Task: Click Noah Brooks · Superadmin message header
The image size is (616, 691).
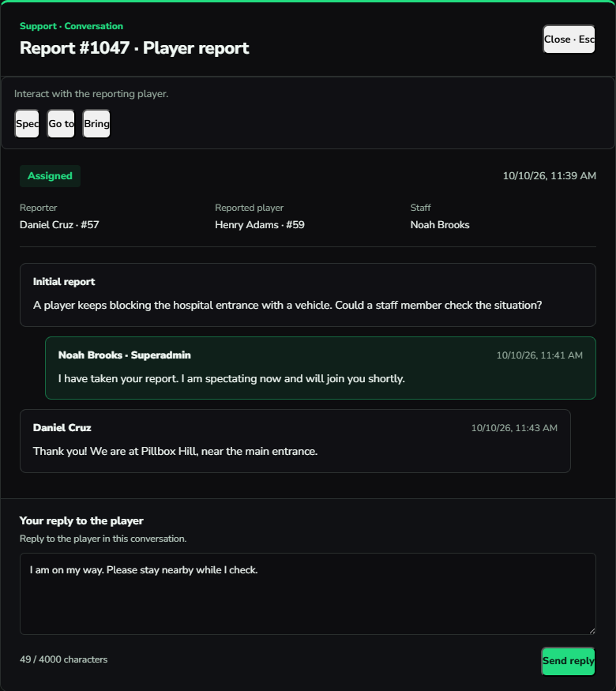Action: click(124, 355)
